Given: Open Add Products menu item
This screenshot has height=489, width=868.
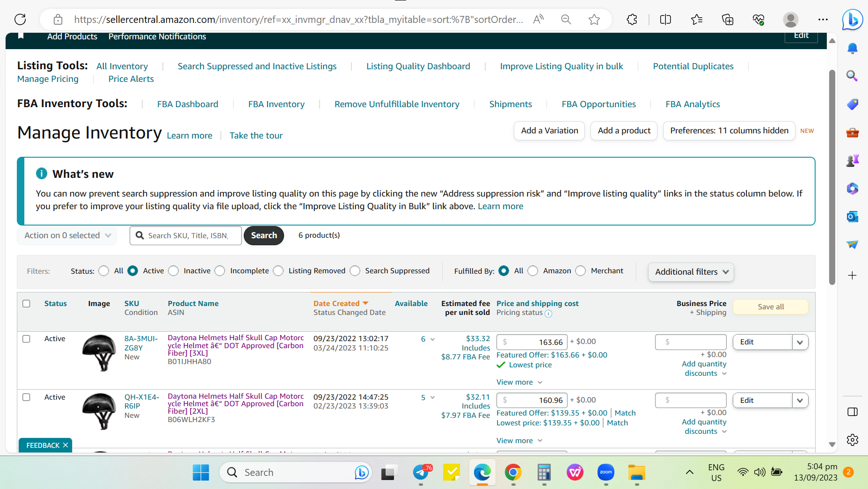Looking at the screenshot, I should coord(72,36).
